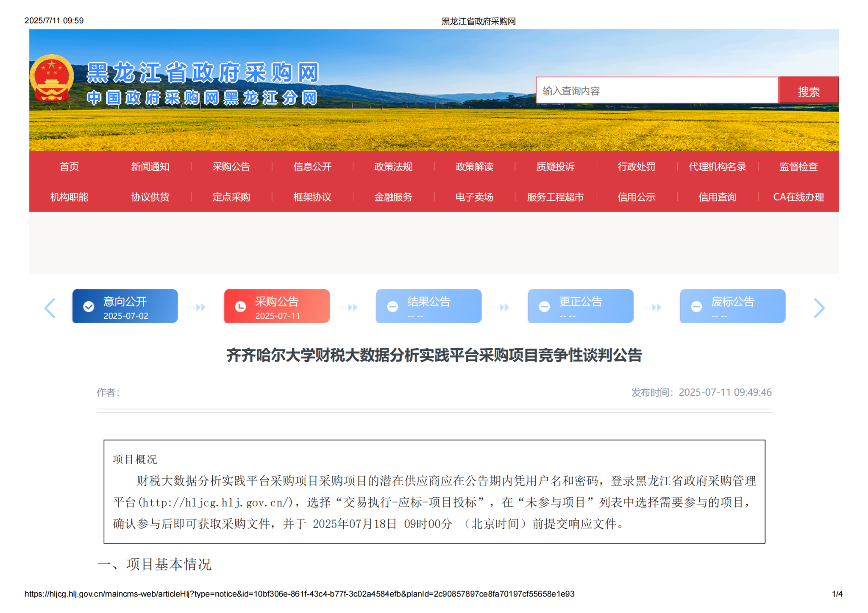Focus the 输入查询内容 search field

pos(657,91)
